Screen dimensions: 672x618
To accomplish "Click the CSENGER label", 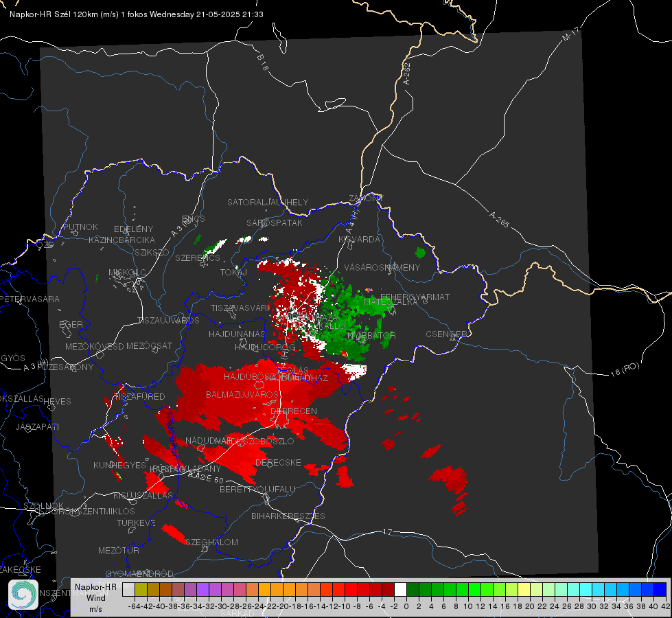I will (x=446, y=334).
